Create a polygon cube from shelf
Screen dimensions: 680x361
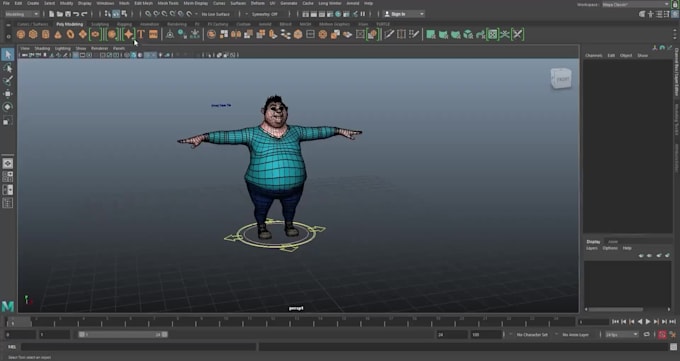[33, 34]
